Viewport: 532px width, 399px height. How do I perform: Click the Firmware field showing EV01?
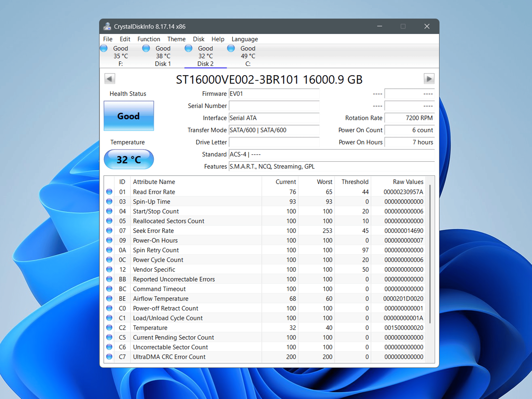[x=274, y=94]
